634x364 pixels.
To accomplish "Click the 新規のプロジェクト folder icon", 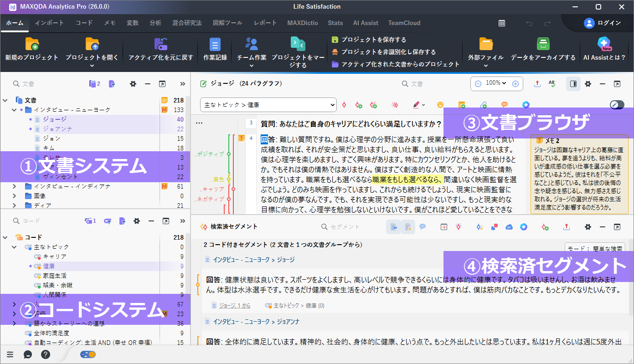I will click(32, 44).
